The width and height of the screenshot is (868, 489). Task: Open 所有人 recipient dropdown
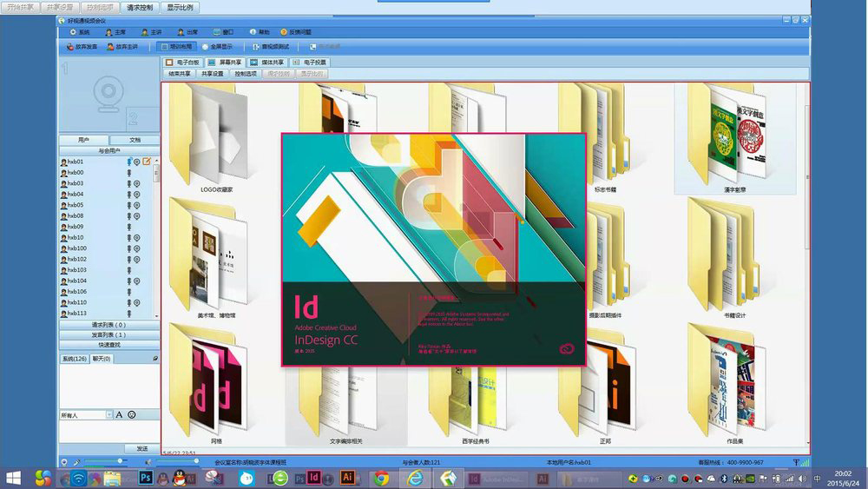coord(109,415)
